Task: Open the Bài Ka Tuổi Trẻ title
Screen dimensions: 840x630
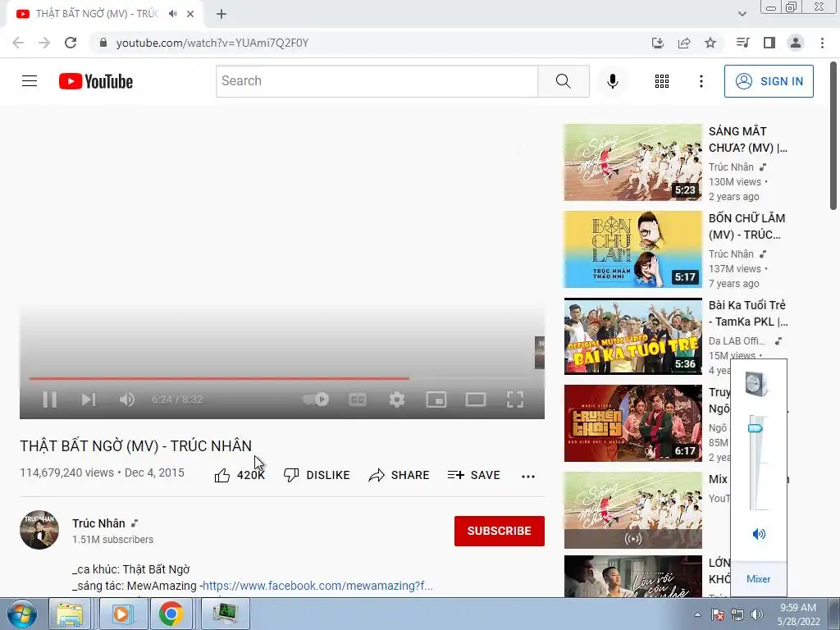Action: point(748,313)
